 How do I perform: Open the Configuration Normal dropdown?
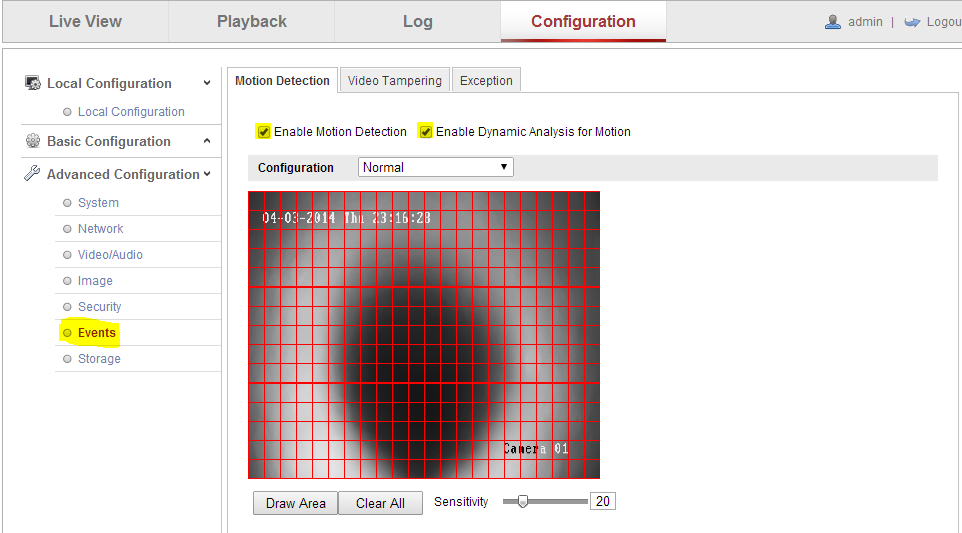(435, 168)
